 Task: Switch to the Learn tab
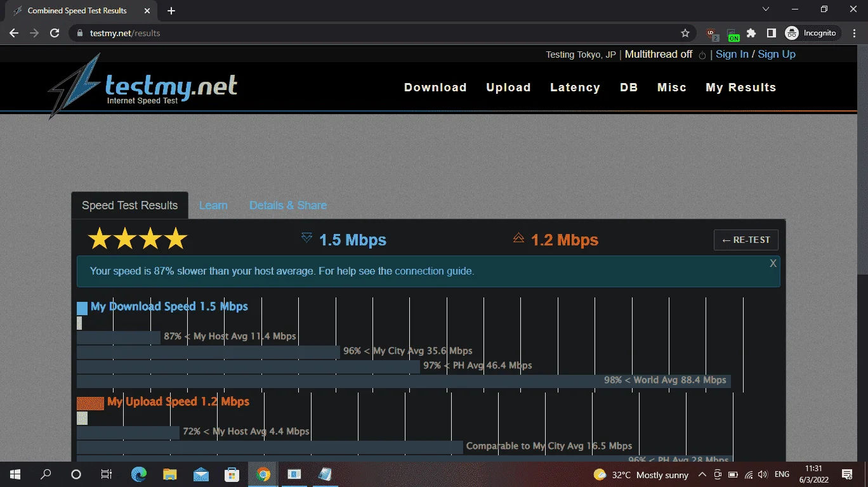213,205
